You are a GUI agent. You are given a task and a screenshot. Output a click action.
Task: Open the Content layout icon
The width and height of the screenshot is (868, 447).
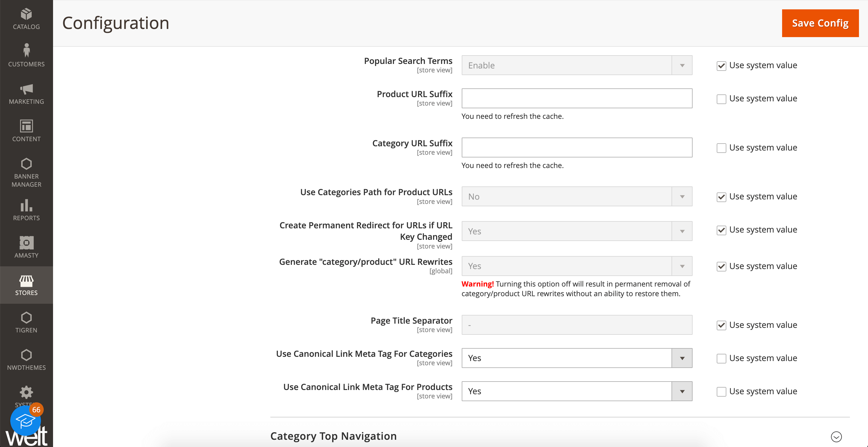[26, 126]
